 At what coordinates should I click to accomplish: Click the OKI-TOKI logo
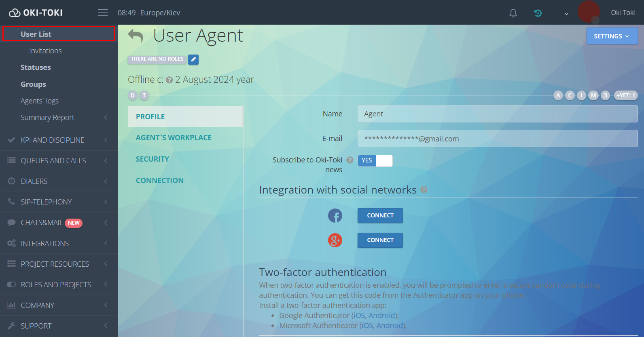(36, 13)
